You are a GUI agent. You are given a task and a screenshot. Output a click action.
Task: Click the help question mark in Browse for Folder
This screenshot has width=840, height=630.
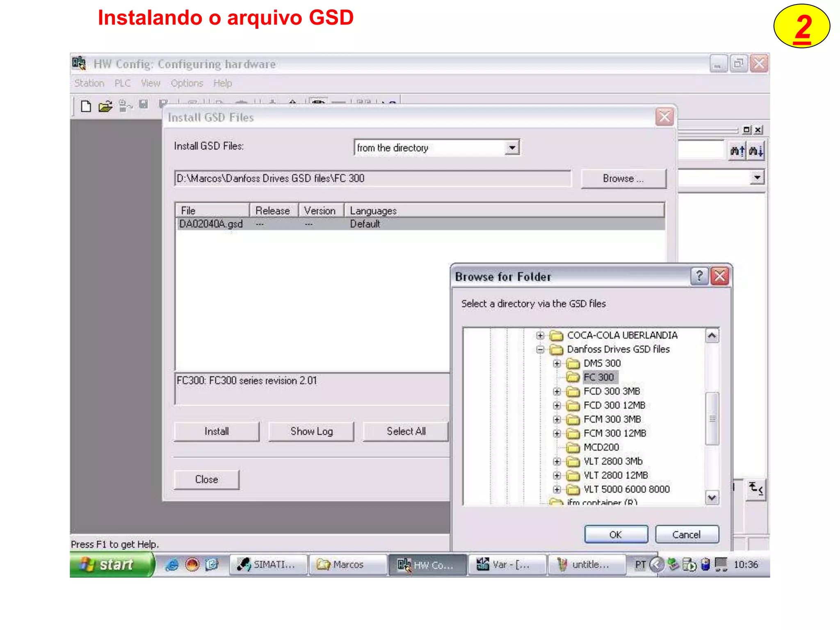[699, 276]
